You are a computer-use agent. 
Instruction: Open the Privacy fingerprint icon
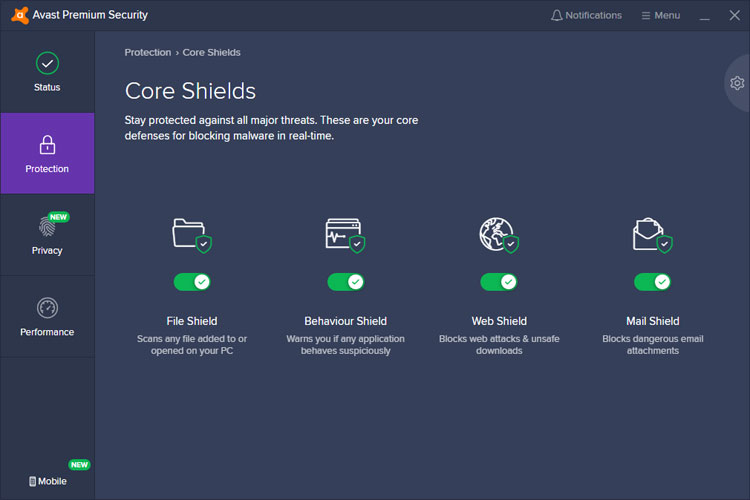coord(47,226)
